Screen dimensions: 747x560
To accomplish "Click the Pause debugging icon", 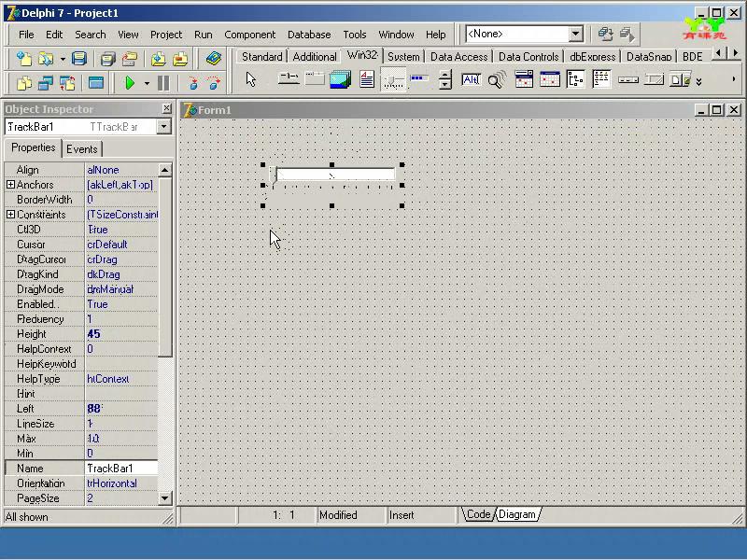I will pos(162,83).
